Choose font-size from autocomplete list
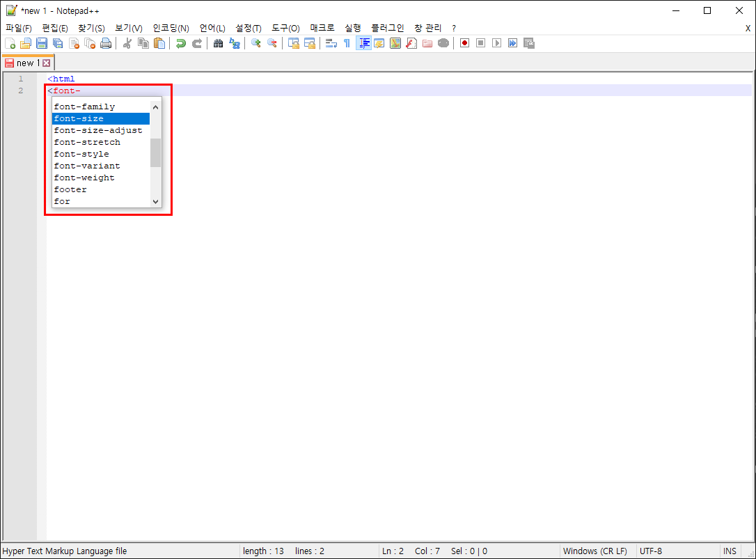This screenshot has width=756, height=559. click(101, 118)
